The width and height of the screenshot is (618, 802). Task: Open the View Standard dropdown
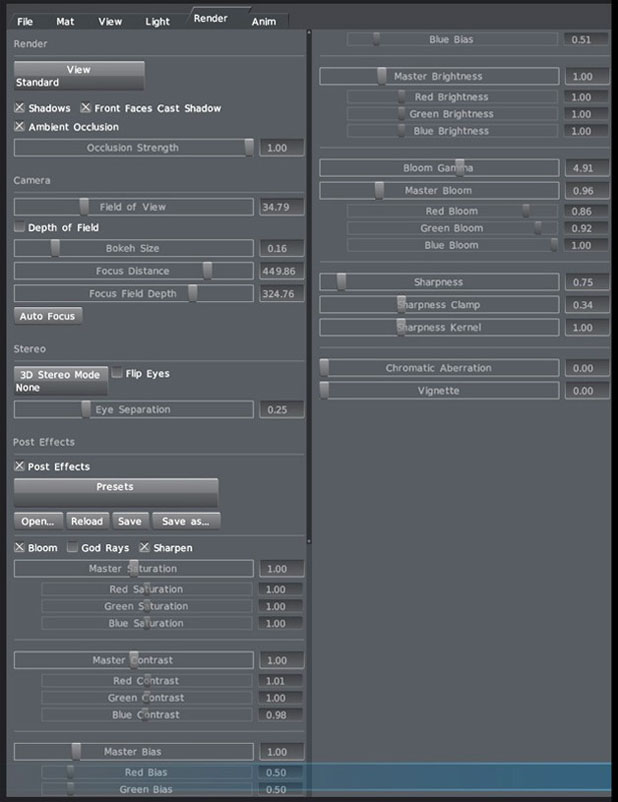click(79, 76)
